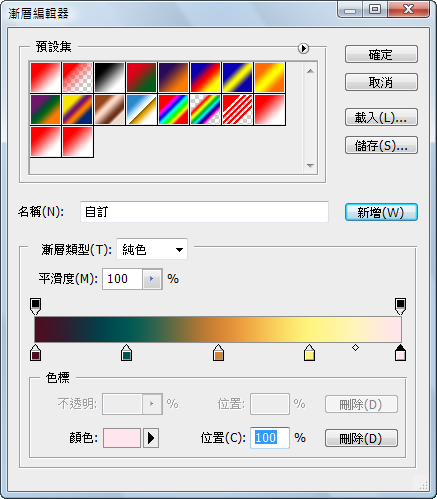This screenshot has height=499, width=437.
Task: Select the black to white preset gradient
Action: 110,77
